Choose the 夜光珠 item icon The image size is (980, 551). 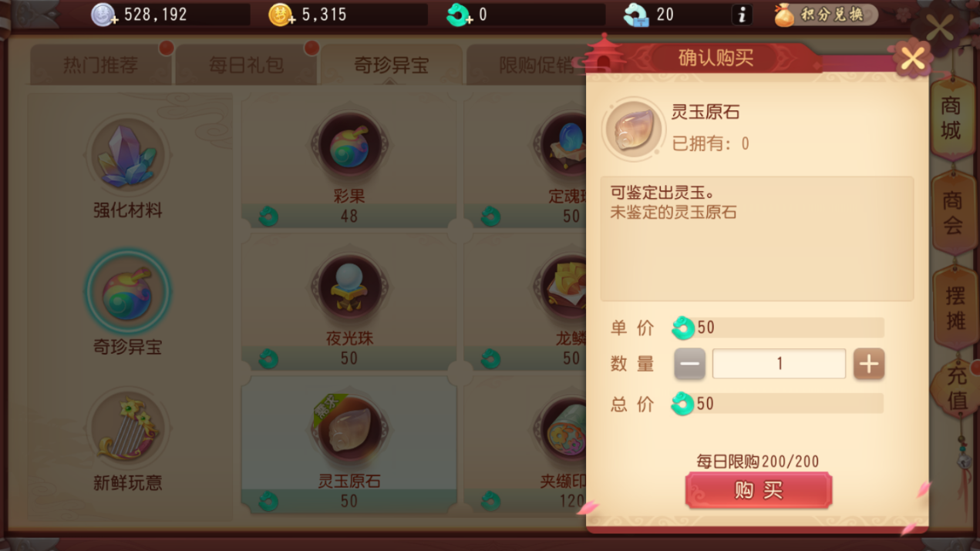tap(349, 287)
